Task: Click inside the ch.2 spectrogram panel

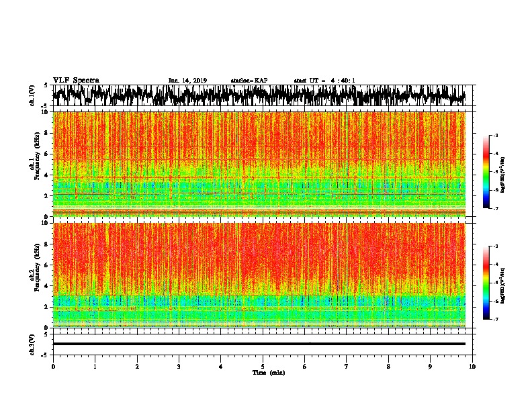Action: 259,275
